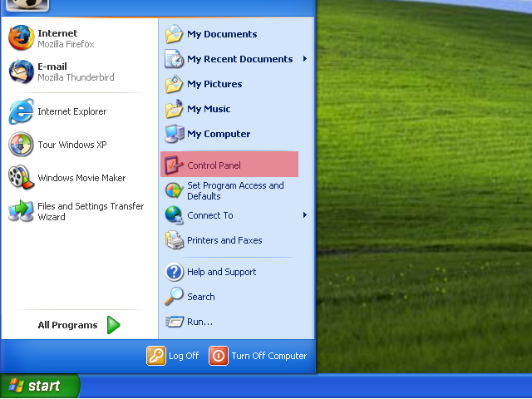Choose the Connect To label
The image size is (532, 399).
coord(210,215)
